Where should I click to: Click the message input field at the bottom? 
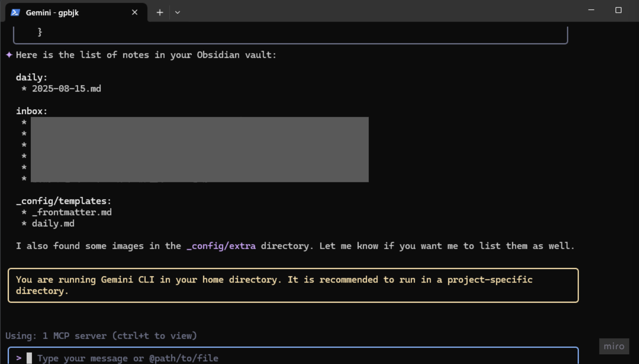coord(176,358)
